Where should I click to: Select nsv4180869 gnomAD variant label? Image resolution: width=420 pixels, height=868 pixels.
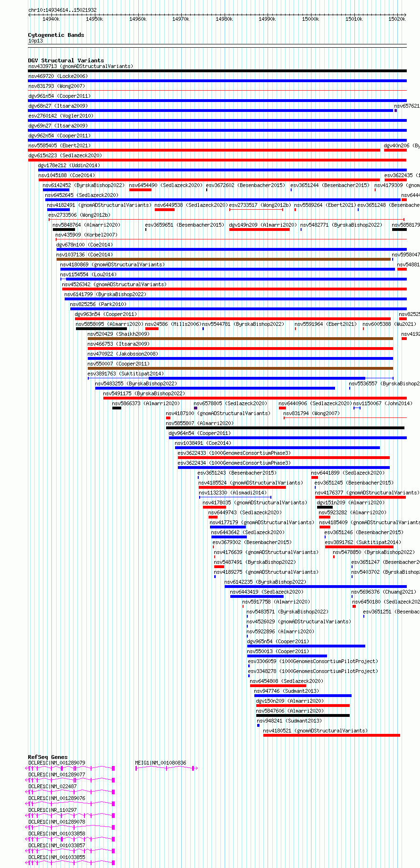click(x=112, y=264)
